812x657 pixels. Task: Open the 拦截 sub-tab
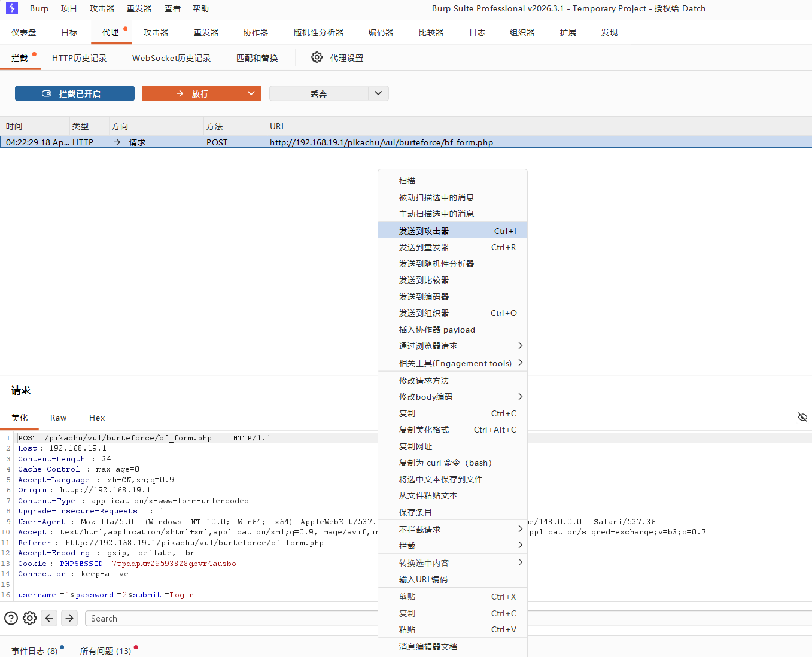[20, 58]
